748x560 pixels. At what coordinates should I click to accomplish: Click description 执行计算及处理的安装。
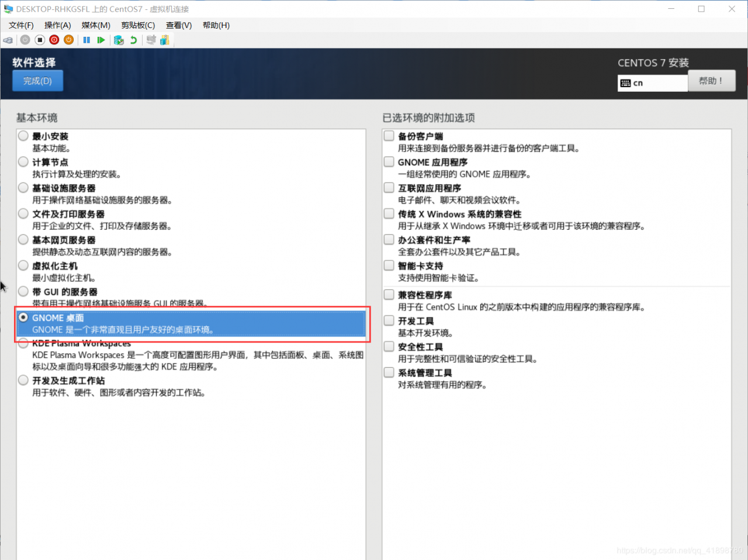pyautogui.click(x=77, y=174)
